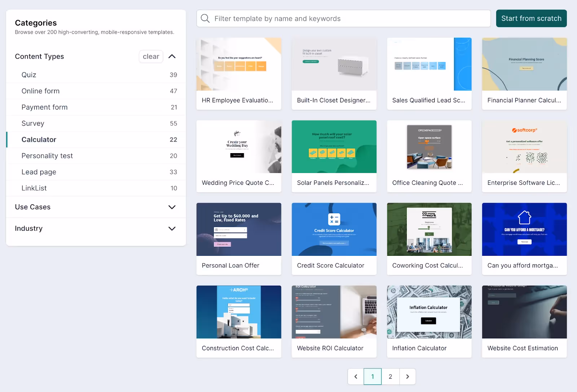Open Solar Panels Personalized template thumbnail

(334, 147)
